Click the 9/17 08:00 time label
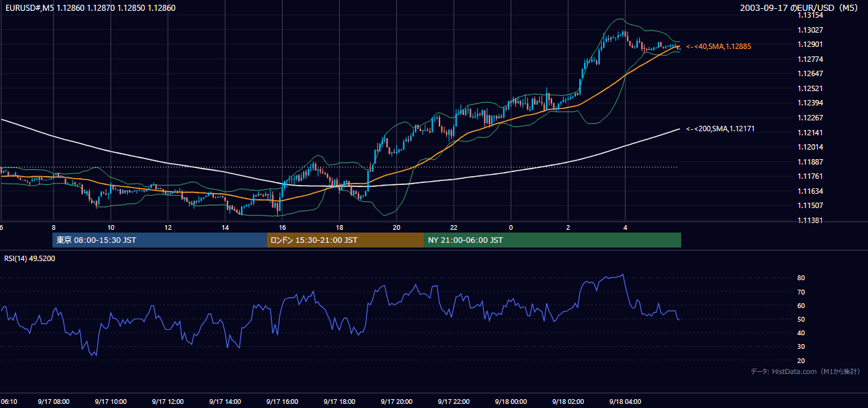This screenshot has height=408, width=868. 53,402
